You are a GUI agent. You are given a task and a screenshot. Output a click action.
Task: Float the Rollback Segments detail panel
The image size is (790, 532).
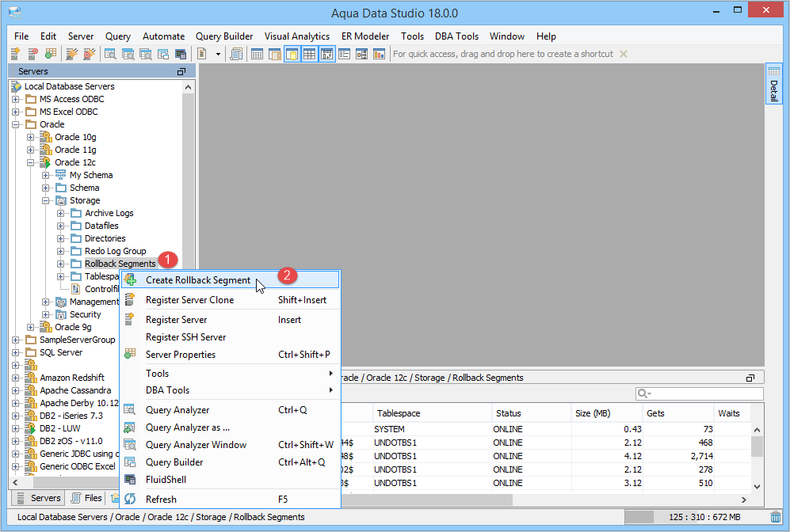point(750,378)
